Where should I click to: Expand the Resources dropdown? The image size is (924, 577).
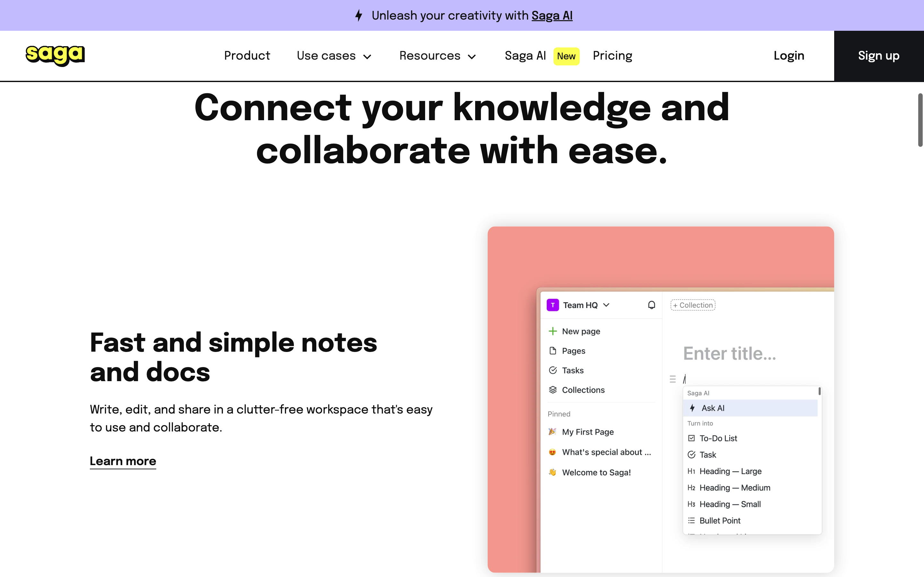(x=437, y=56)
